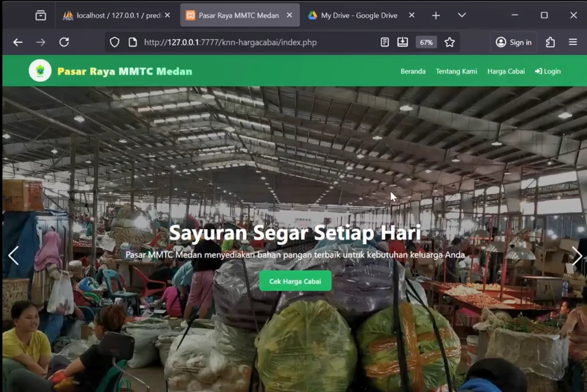The image size is (587, 392).
Task: Click the Pasar Raya MMTC Medan logo
Action: [x=40, y=70]
